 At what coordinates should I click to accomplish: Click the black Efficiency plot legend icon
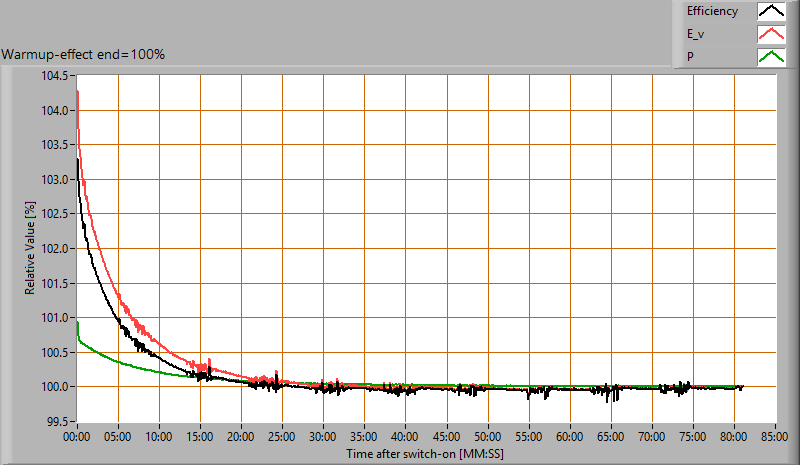(771, 12)
